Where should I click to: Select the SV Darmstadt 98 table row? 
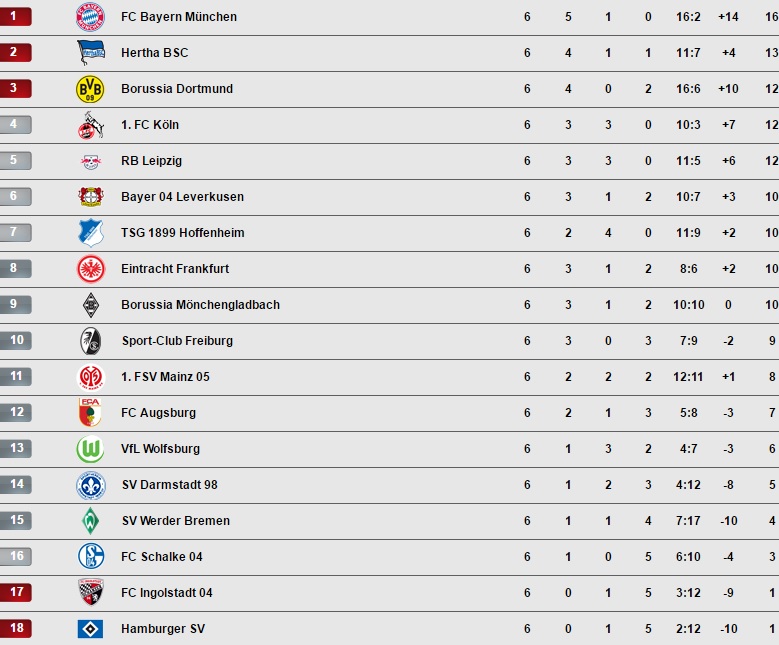[390, 484]
